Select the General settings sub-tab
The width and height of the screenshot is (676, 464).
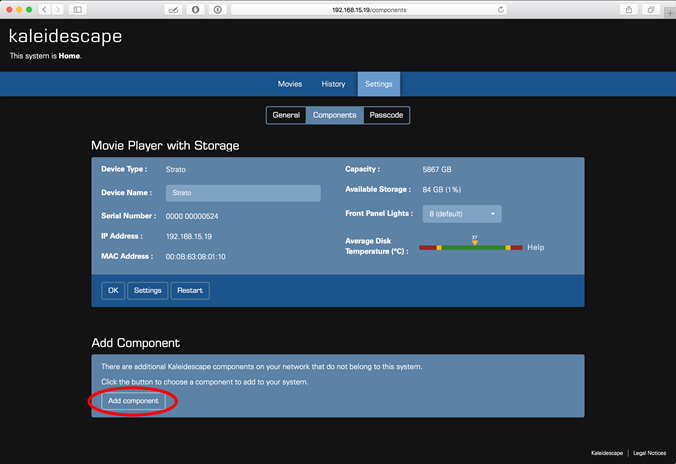[x=286, y=115]
